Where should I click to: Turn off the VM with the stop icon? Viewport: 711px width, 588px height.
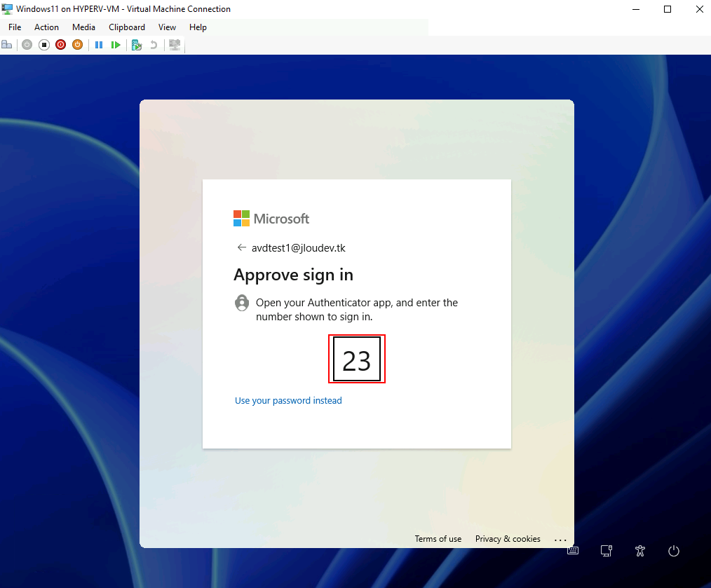click(x=44, y=44)
